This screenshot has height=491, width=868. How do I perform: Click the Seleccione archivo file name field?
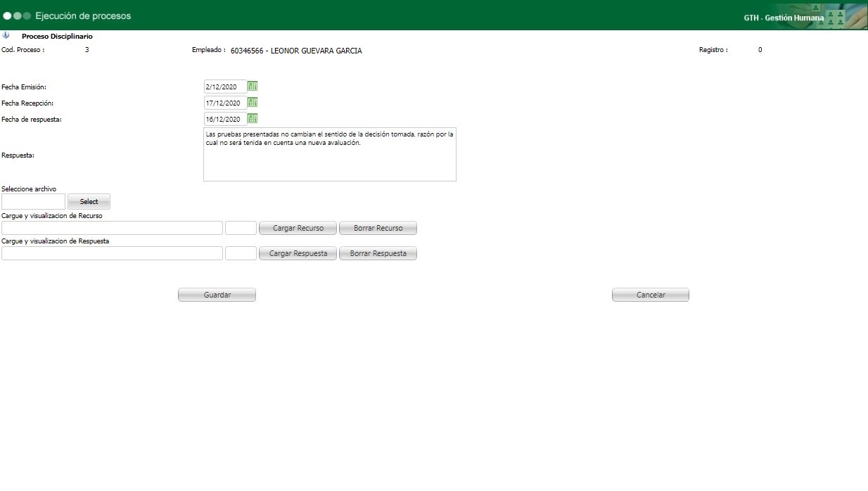34,202
